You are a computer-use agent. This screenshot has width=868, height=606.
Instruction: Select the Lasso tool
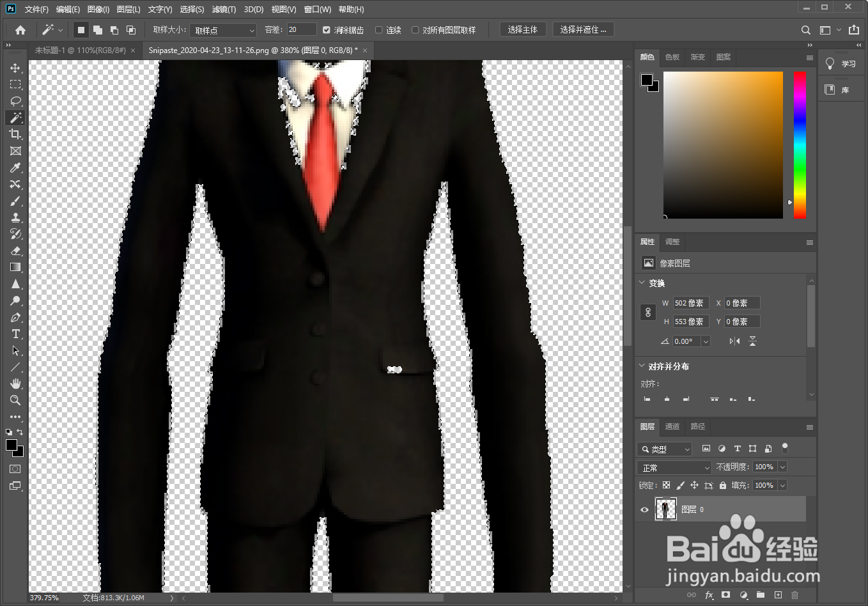click(15, 101)
